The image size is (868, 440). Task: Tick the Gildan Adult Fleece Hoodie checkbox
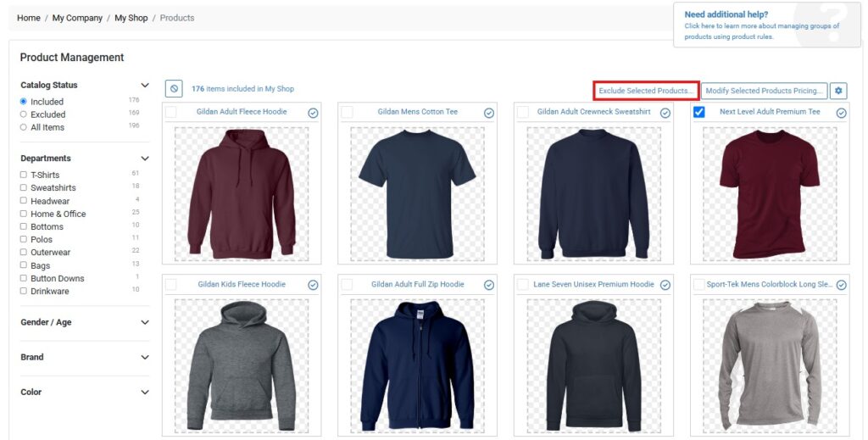171,112
